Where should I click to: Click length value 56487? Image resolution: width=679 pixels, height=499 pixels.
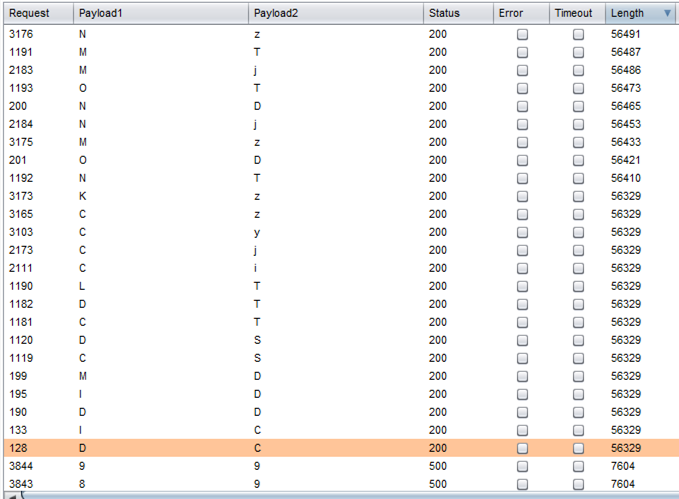[x=626, y=52]
